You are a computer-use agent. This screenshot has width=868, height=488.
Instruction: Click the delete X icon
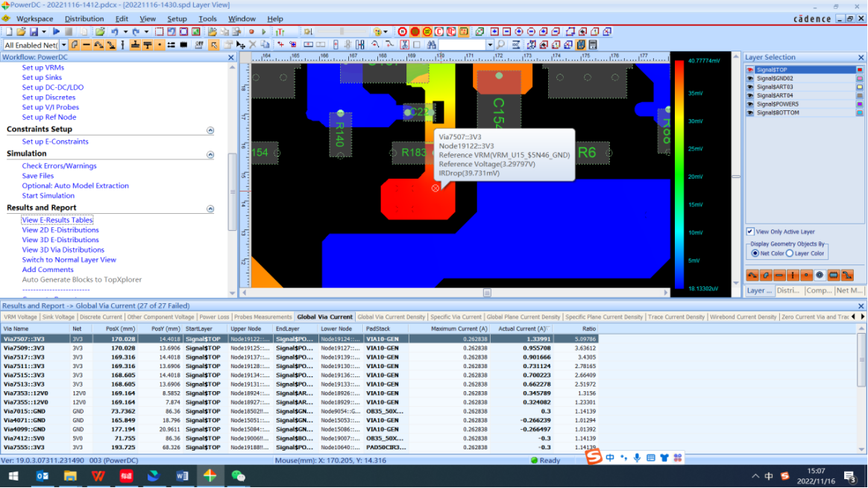(253, 44)
